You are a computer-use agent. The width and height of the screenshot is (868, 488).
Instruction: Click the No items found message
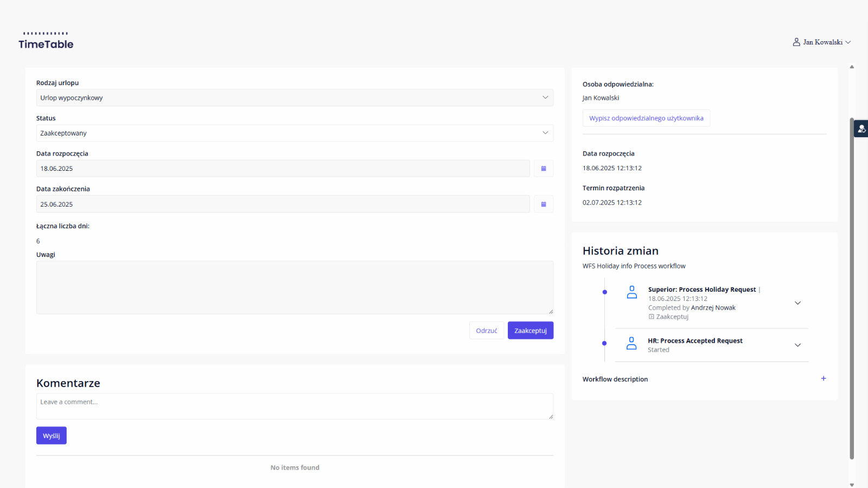tap(295, 467)
